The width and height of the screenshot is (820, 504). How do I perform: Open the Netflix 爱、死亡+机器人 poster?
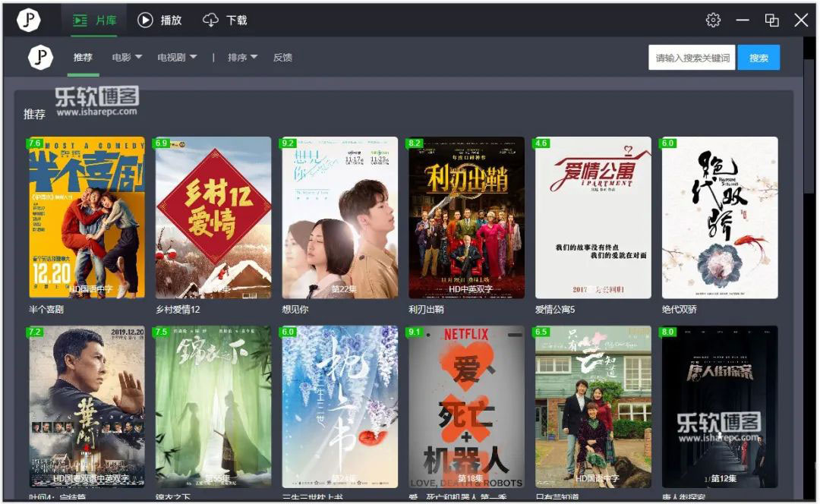[x=466, y=407]
